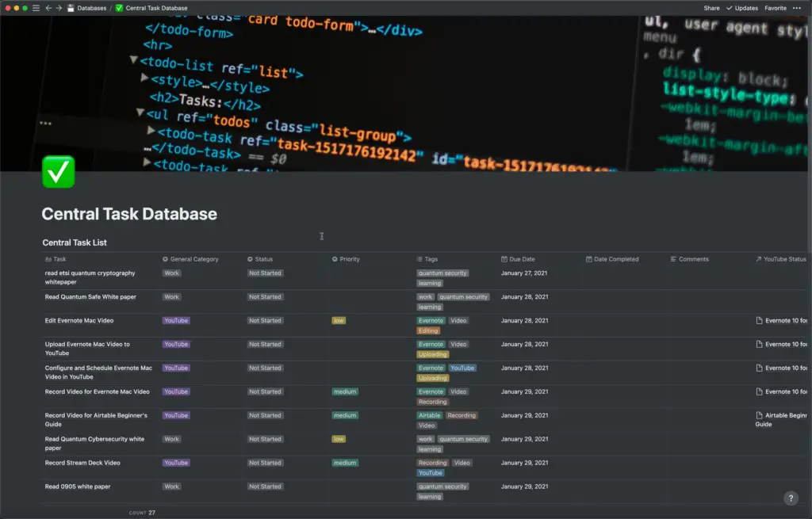This screenshot has width=812, height=519.
Task: Click the Editing tag
Action: (x=428, y=330)
